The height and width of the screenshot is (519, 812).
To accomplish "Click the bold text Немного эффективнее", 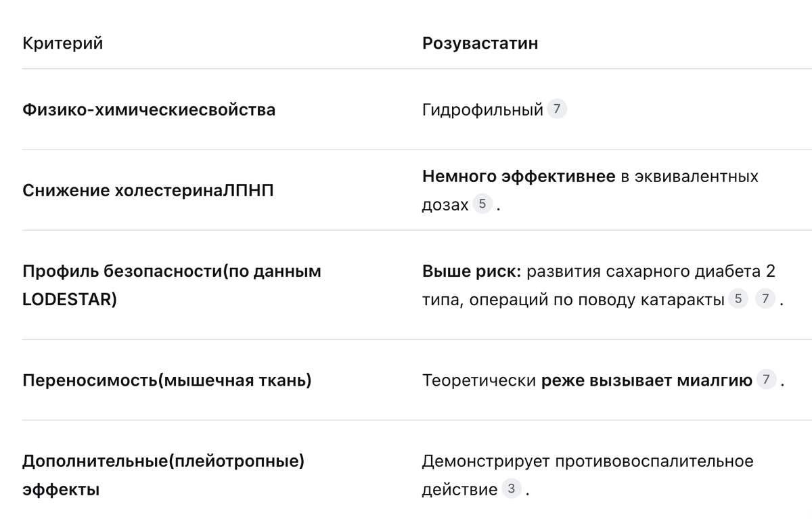I will 518,177.
